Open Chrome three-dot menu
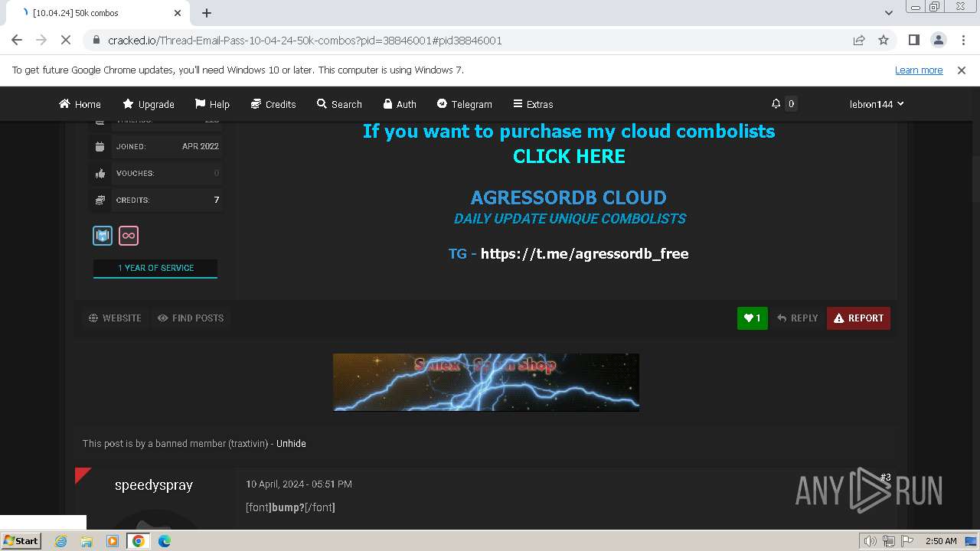 click(962, 40)
